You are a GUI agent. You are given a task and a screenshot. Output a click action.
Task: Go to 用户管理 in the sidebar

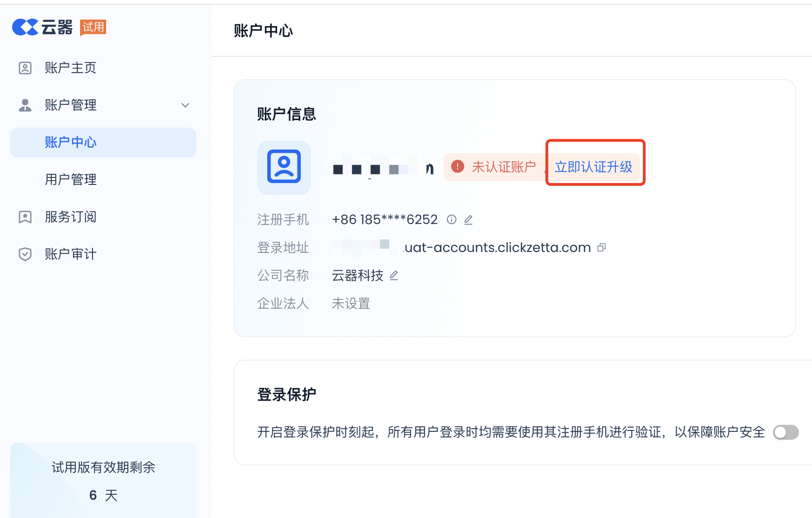tap(70, 179)
